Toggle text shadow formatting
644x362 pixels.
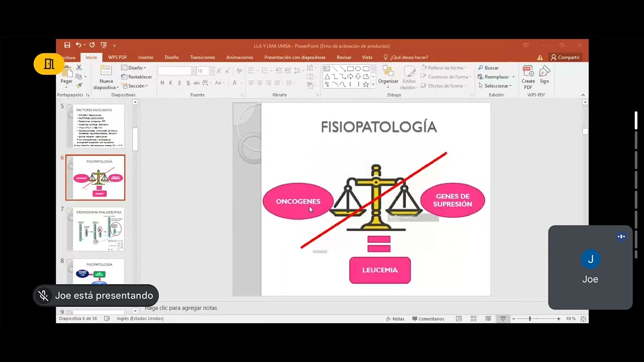tap(188, 82)
